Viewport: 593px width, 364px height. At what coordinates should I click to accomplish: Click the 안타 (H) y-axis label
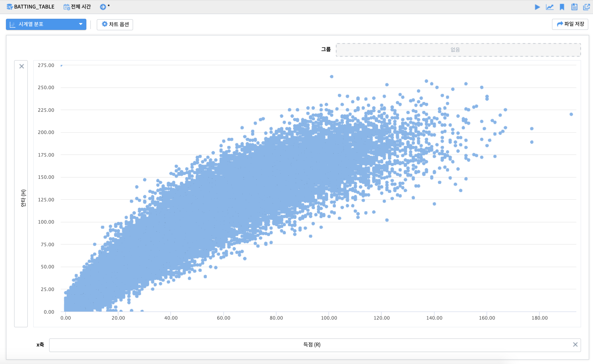click(23, 198)
